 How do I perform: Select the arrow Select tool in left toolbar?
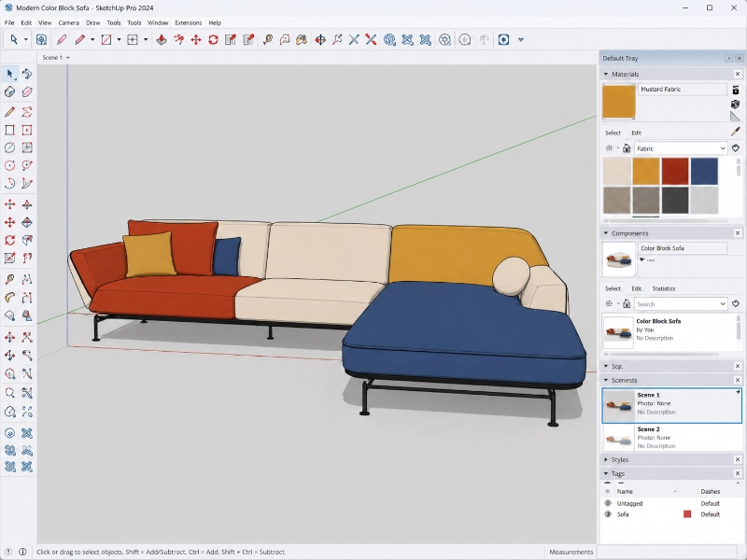[10, 74]
